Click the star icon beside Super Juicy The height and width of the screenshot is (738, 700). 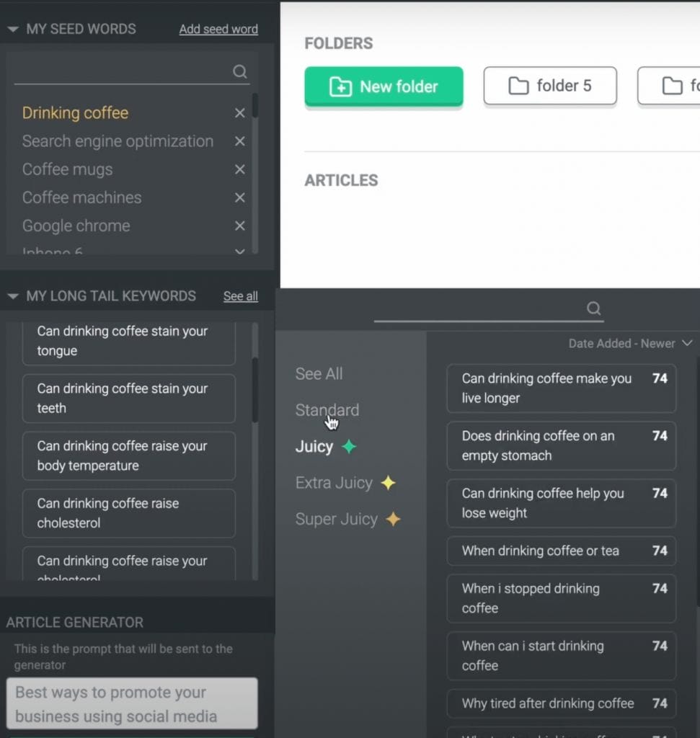point(394,519)
